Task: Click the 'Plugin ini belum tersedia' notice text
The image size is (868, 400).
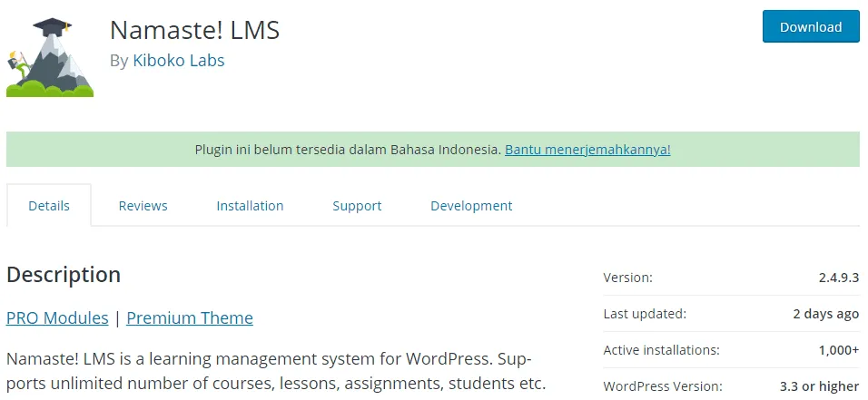Action: (348, 150)
